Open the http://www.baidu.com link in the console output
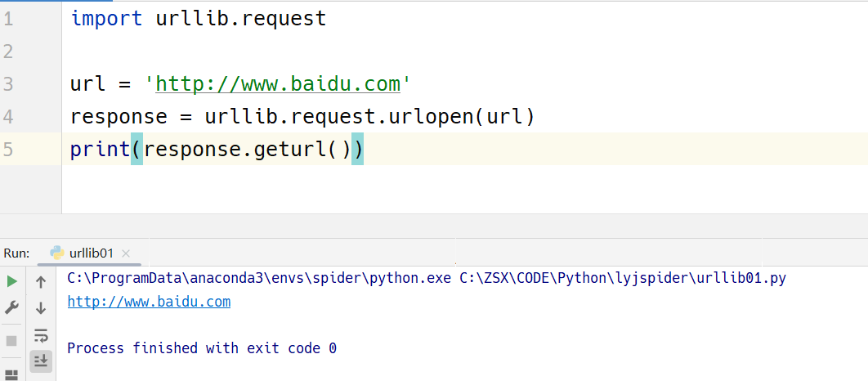This screenshot has width=868, height=381. (x=149, y=302)
